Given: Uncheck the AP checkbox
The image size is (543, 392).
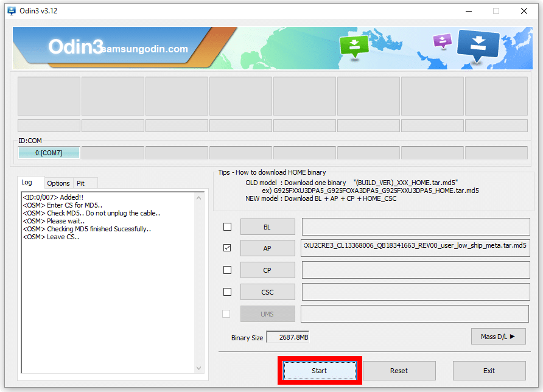Looking at the screenshot, I should pos(227,248).
